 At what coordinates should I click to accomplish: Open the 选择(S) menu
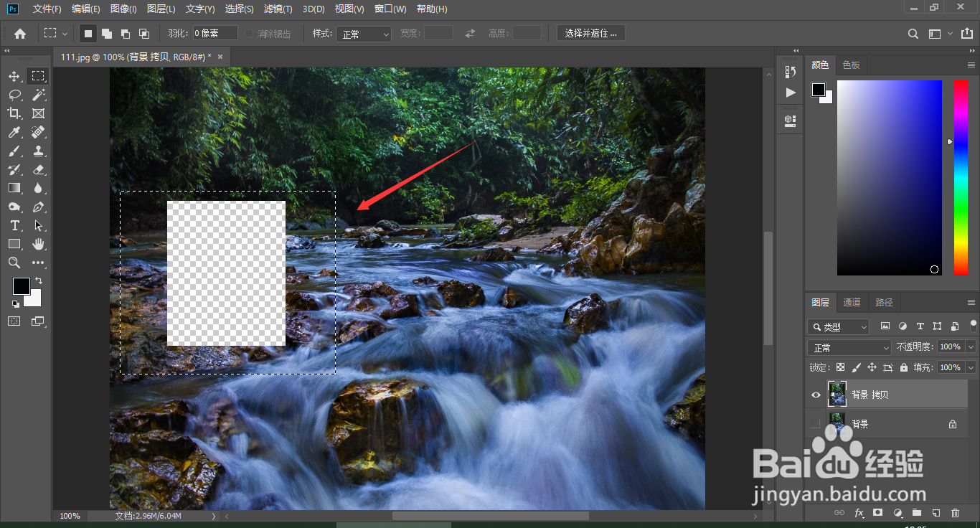(x=239, y=9)
